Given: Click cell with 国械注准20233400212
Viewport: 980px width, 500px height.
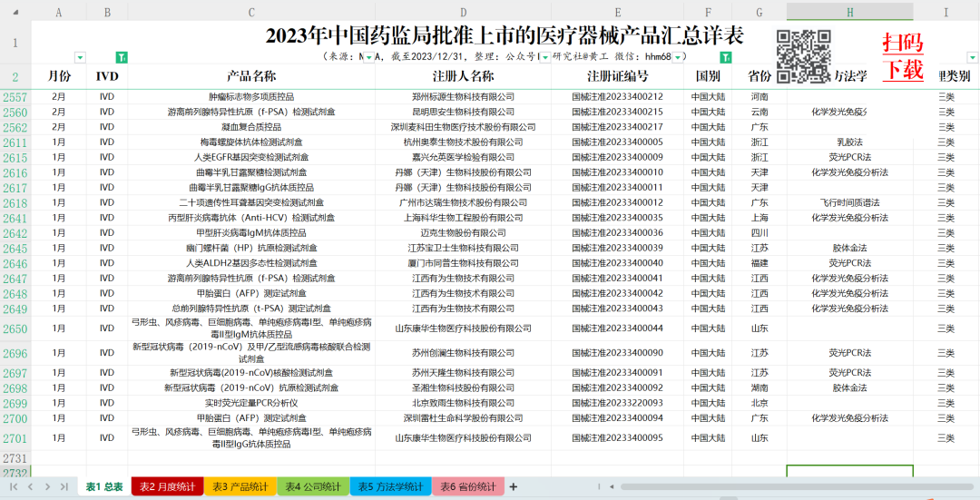Looking at the screenshot, I should [617, 97].
